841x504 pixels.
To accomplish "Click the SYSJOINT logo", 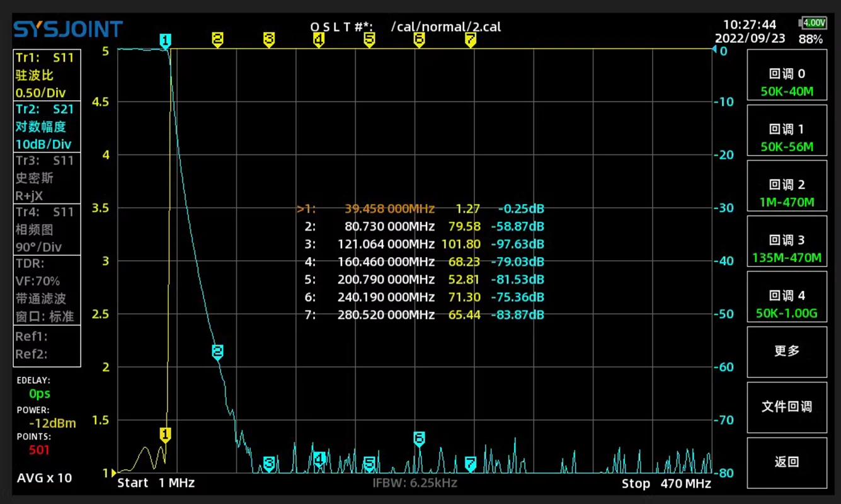I will click(x=68, y=29).
